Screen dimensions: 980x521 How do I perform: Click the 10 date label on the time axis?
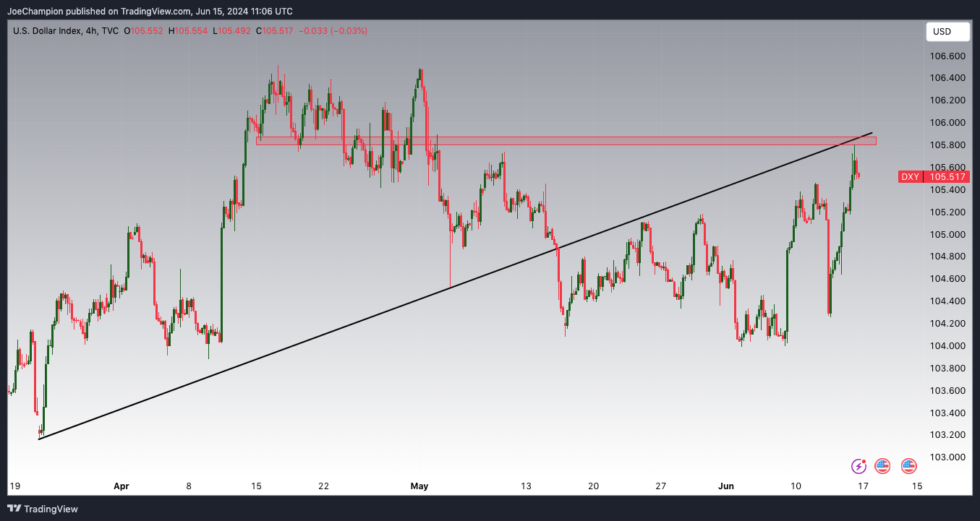coord(796,486)
